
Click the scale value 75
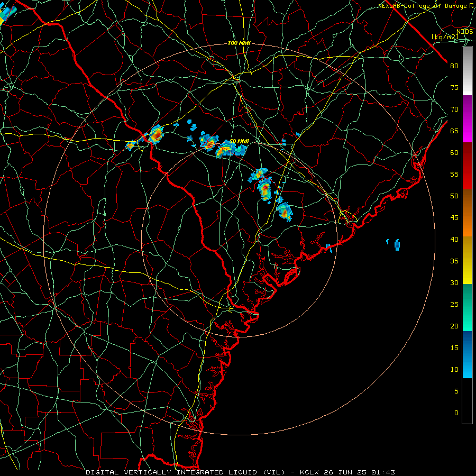click(454, 88)
